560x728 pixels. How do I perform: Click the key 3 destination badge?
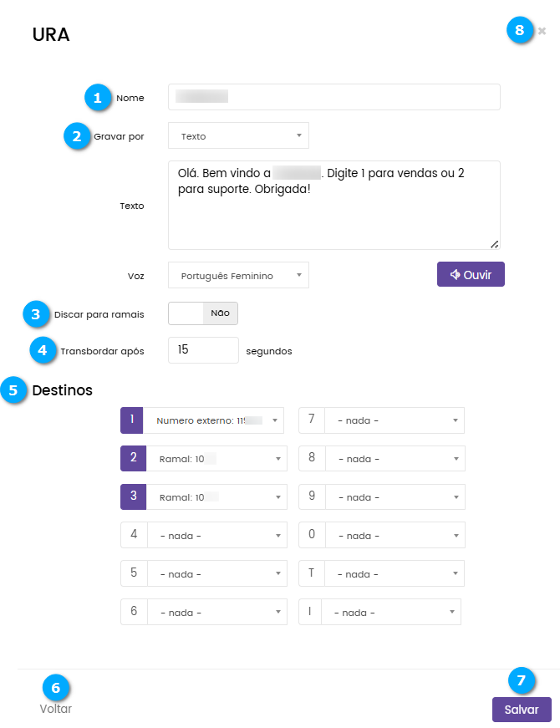[x=132, y=496]
